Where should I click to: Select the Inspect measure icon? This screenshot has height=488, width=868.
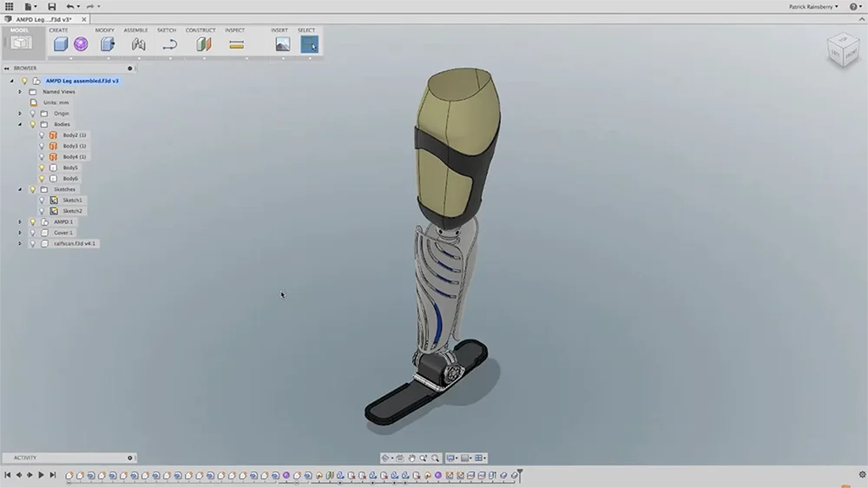236,43
